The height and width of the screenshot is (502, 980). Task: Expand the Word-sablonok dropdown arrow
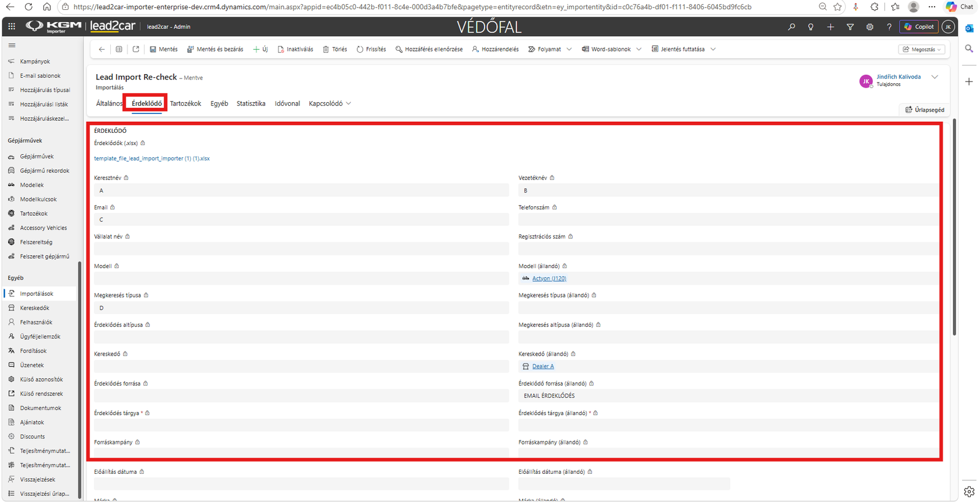639,49
